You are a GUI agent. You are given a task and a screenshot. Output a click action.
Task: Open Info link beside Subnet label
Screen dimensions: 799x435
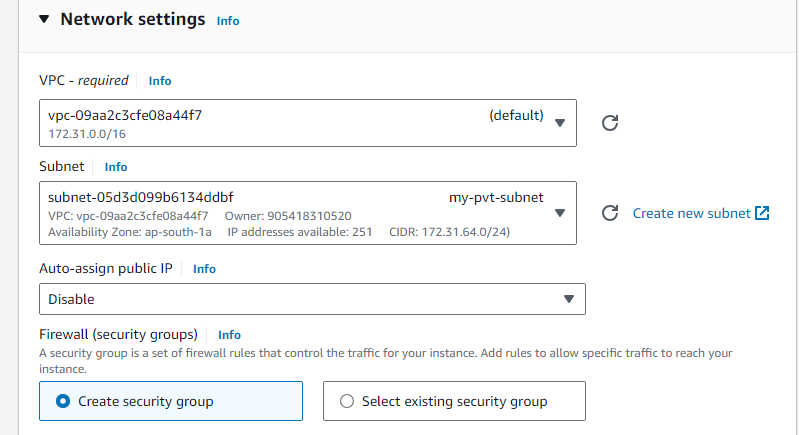(x=116, y=167)
